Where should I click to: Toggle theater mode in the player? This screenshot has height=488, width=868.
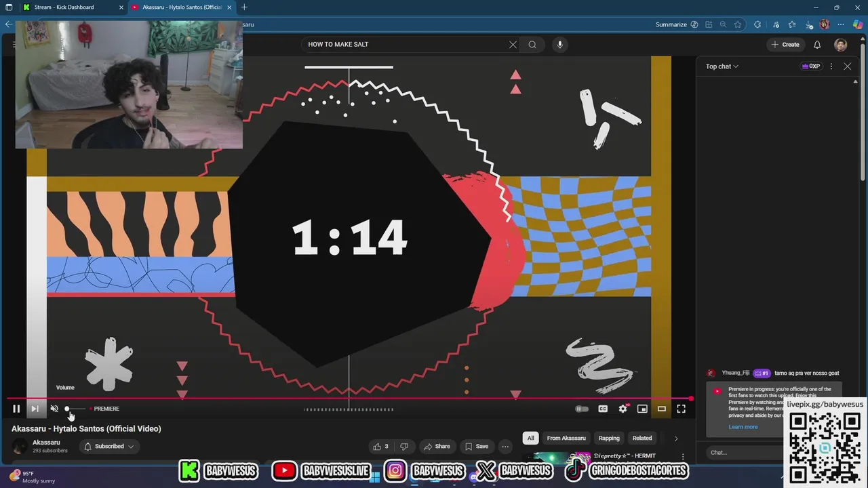coord(662,409)
